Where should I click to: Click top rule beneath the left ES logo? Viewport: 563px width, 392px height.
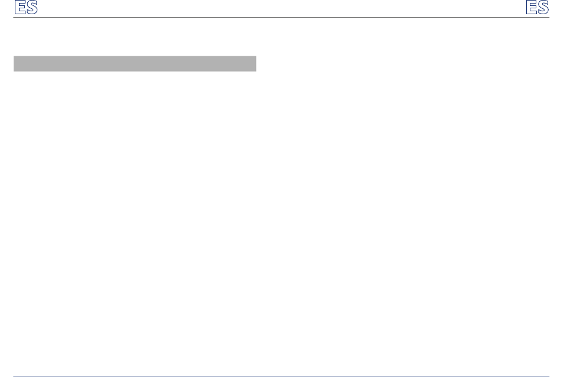pyautogui.click(x=26, y=17)
